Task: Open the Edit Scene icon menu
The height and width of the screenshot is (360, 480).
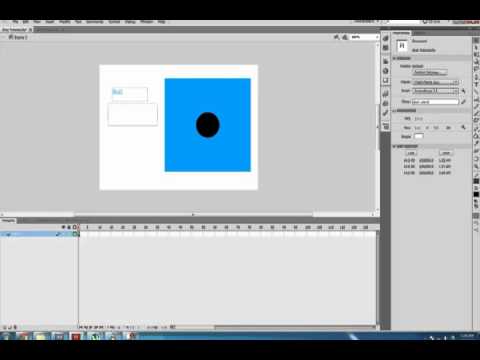Action: point(337,37)
